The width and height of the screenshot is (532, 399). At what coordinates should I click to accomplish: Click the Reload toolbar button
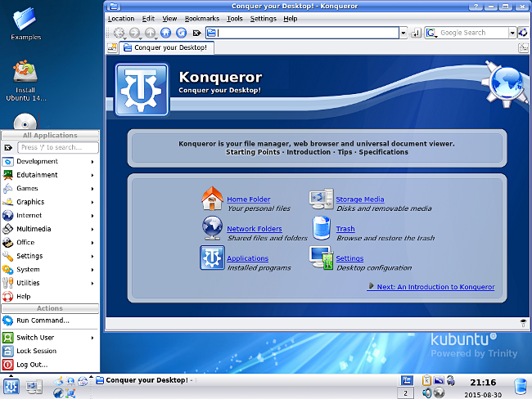(x=181, y=33)
